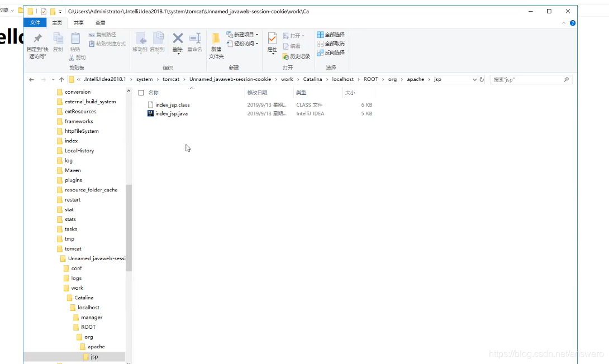Click the Select none icon

[x=321, y=44]
